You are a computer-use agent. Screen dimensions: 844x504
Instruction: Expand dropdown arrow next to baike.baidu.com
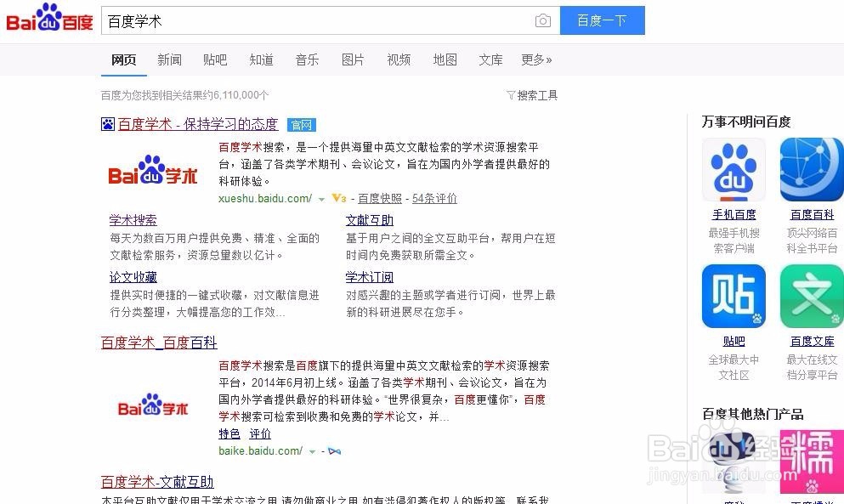(x=312, y=452)
